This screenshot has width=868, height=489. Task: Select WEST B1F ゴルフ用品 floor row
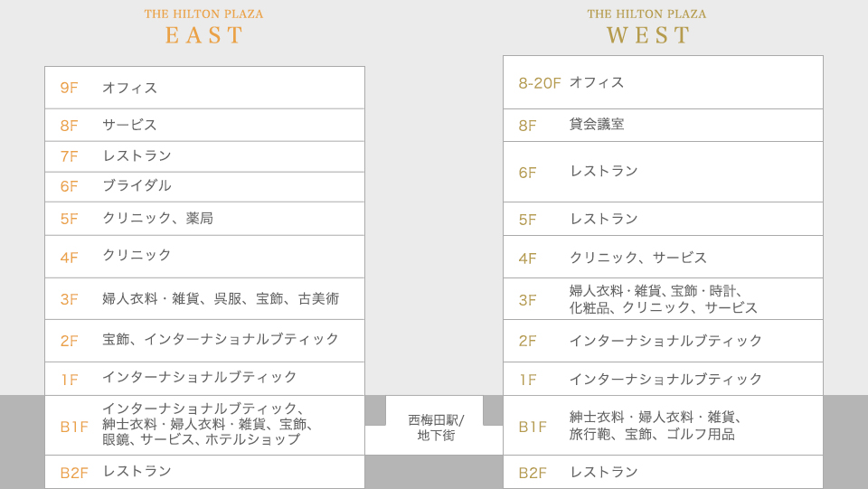(x=663, y=426)
